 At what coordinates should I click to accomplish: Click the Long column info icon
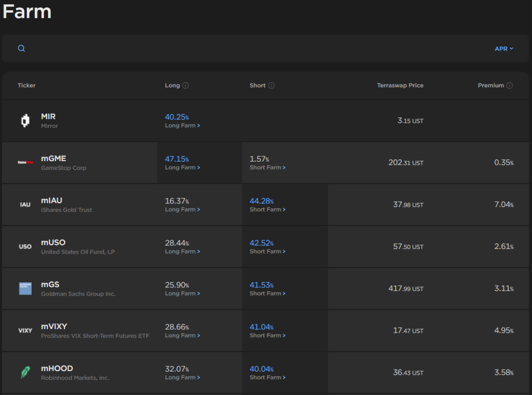pos(185,86)
